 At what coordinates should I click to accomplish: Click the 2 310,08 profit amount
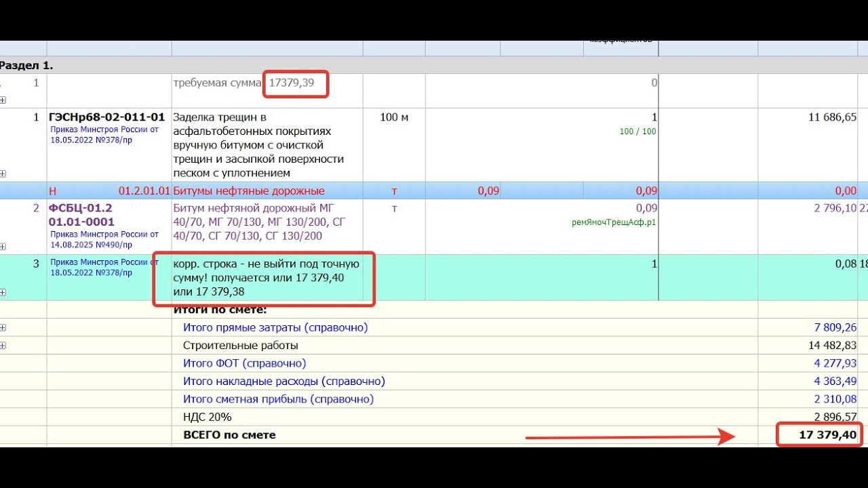(x=835, y=399)
